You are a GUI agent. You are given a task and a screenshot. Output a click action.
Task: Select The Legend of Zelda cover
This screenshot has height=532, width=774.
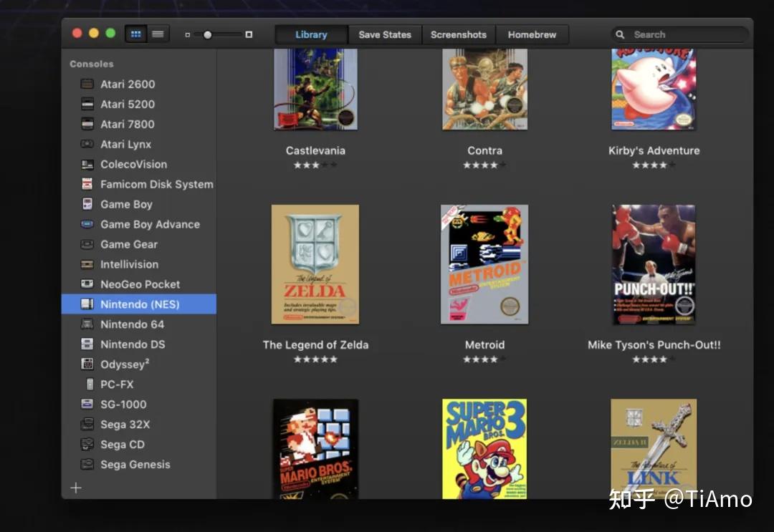point(315,264)
